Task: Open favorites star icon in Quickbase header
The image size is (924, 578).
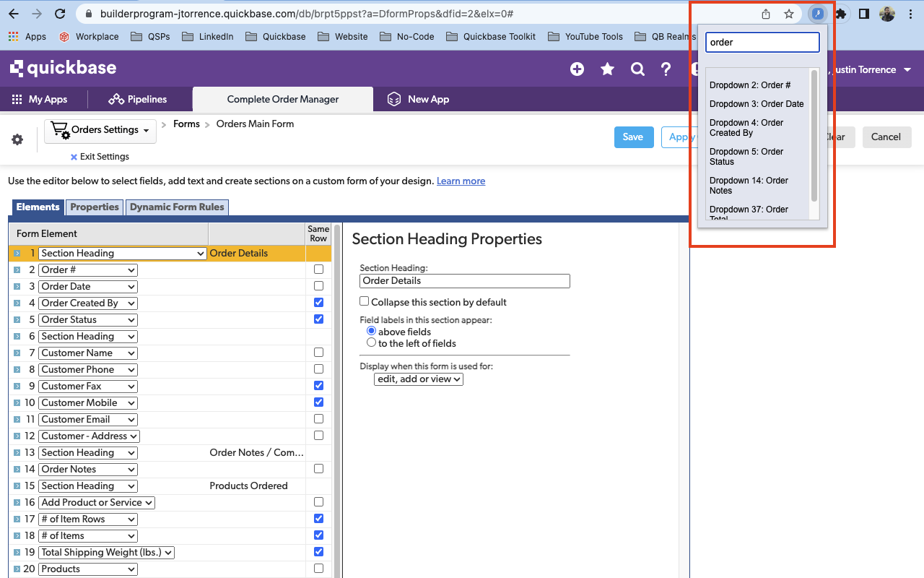Action: point(607,69)
